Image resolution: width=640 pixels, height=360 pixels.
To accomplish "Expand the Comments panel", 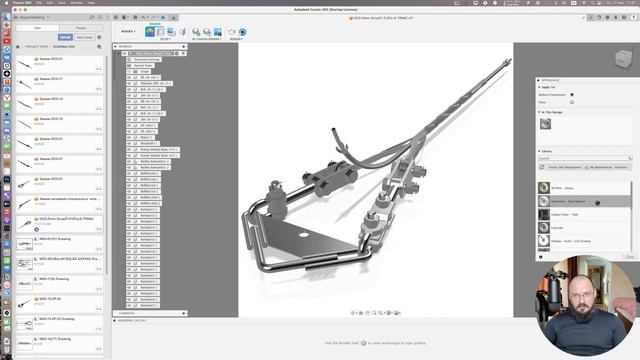I will point(184,313).
